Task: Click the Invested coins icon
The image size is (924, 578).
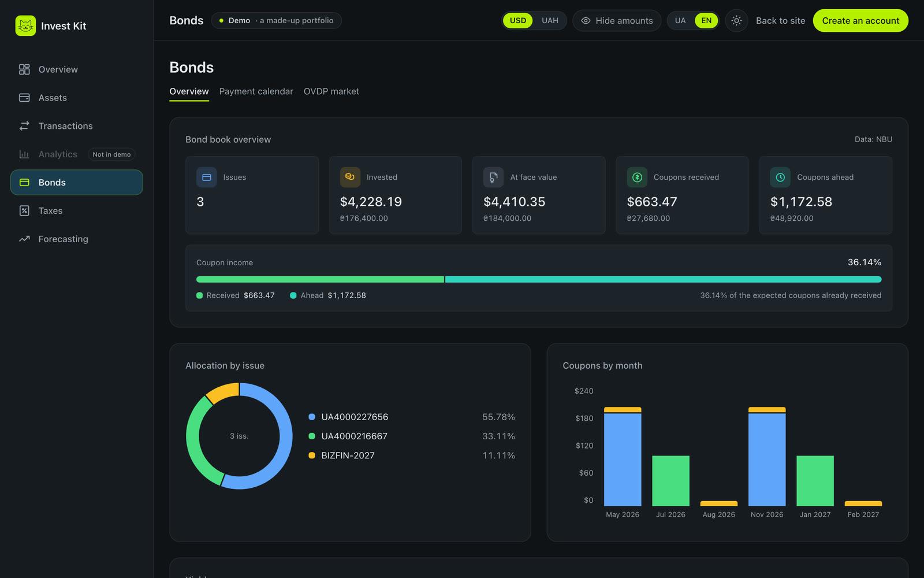Action: click(x=350, y=177)
